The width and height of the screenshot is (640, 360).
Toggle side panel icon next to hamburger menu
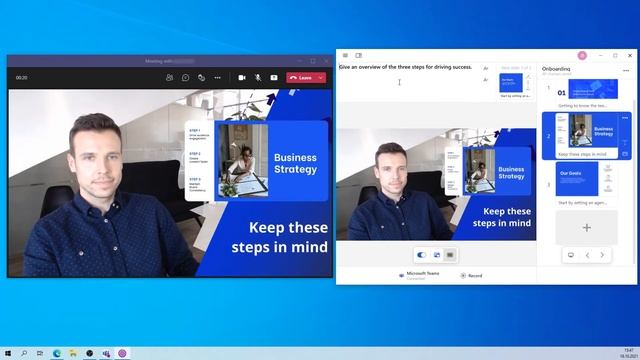[358, 56]
